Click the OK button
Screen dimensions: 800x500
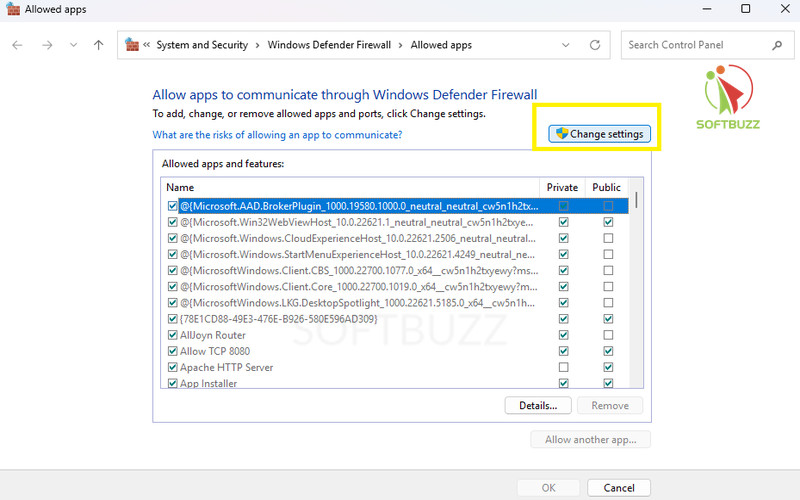[x=548, y=488]
